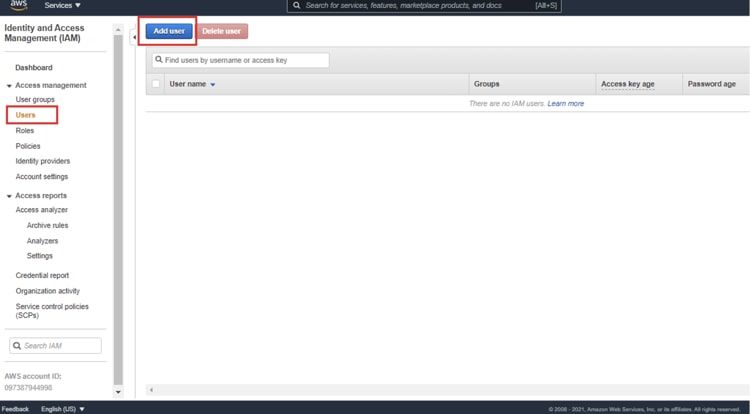The width and height of the screenshot is (750, 414).
Task: Open the Learn more link
Action: coord(565,104)
